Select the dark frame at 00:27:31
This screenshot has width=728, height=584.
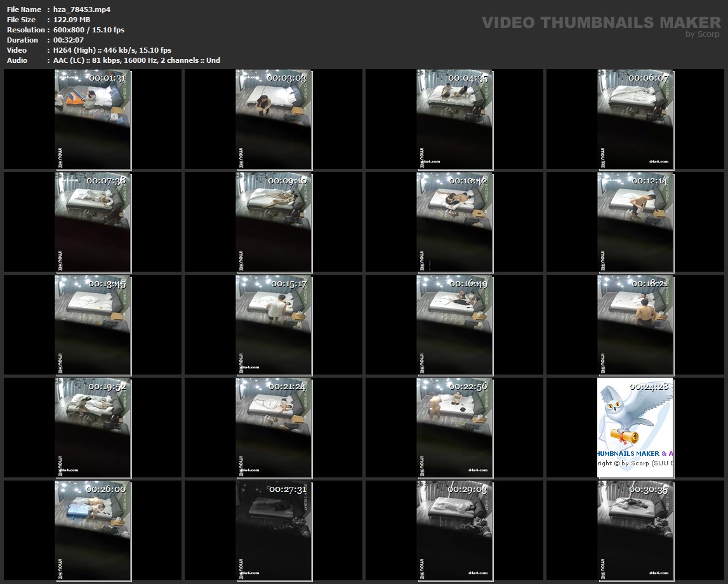click(x=274, y=531)
